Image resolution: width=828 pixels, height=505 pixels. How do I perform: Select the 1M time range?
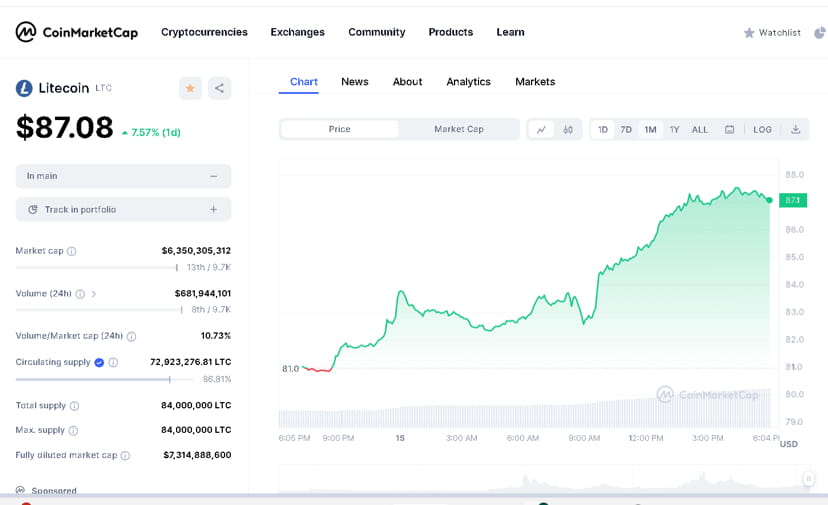coord(650,129)
